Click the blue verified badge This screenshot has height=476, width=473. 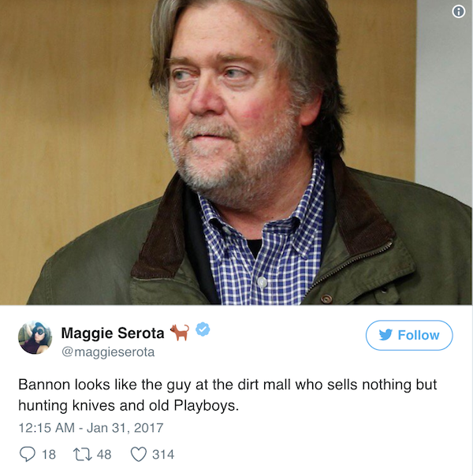pyautogui.click(x=203, y=332)
